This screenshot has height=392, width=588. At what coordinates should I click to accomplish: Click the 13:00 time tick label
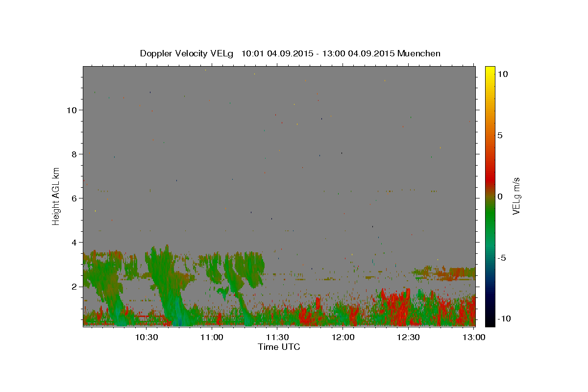[x=473, y=337]
